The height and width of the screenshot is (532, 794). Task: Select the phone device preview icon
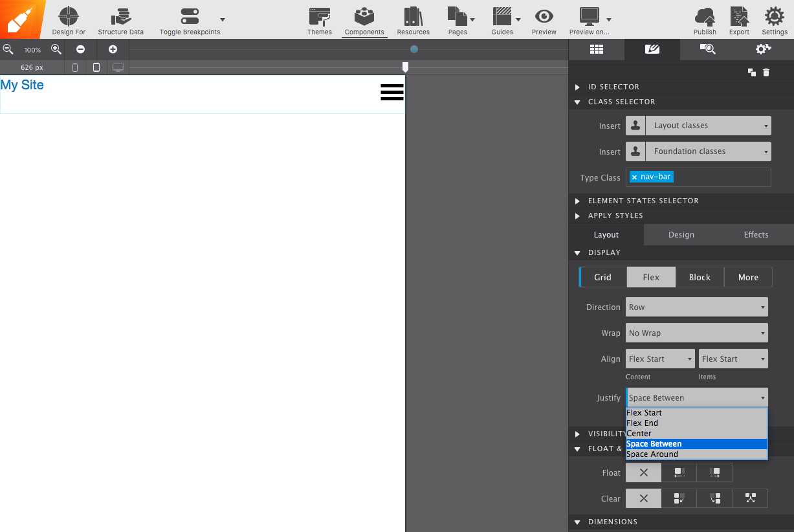click(75, 67)
